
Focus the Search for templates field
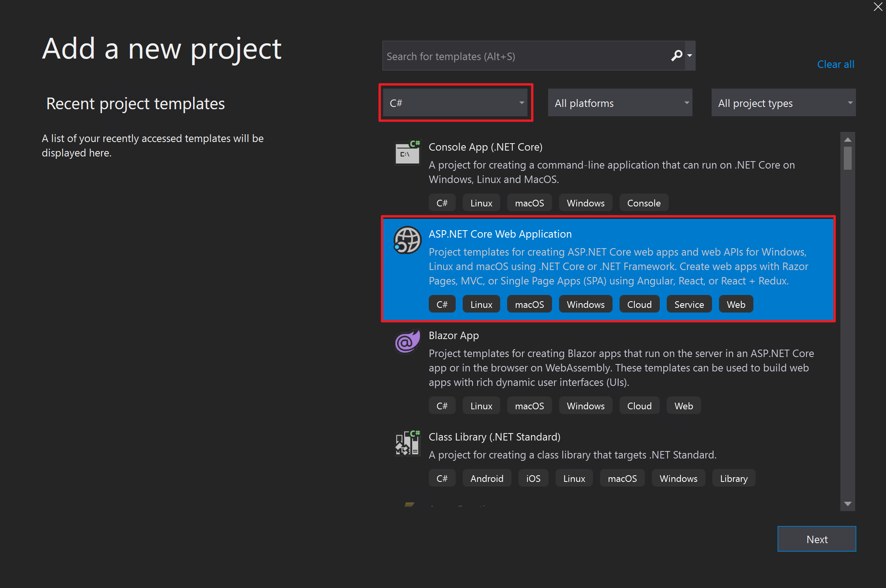coord(523,57)
